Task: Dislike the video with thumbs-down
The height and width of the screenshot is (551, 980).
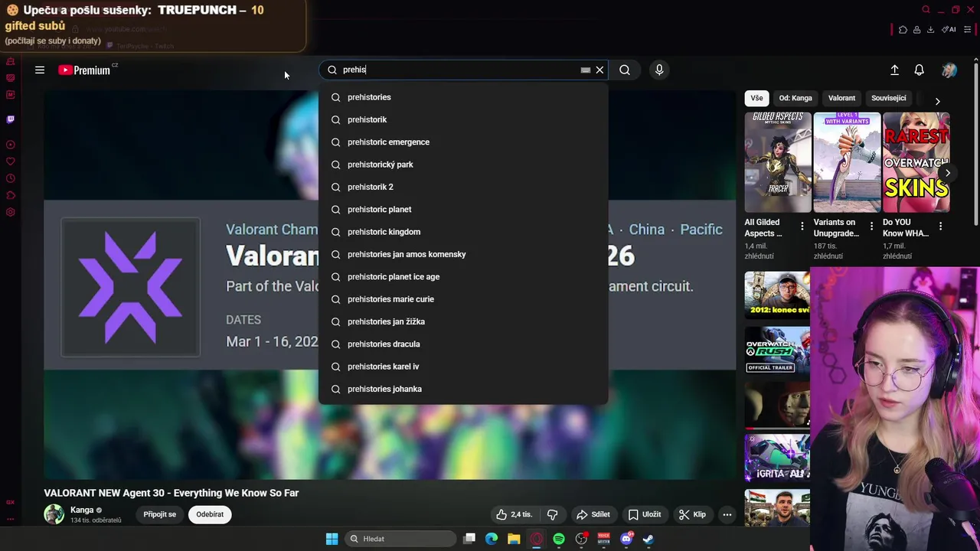Action: (552, 514)
